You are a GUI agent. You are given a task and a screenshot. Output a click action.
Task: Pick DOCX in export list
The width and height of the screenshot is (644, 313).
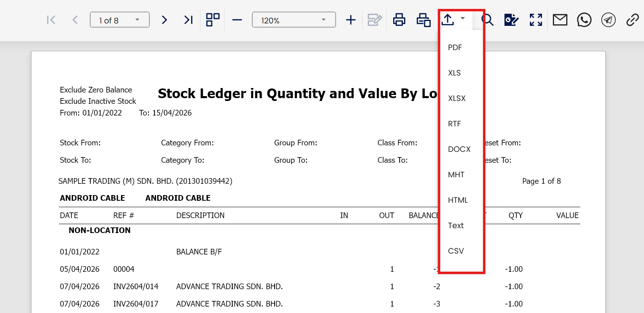tap(459, 149)
